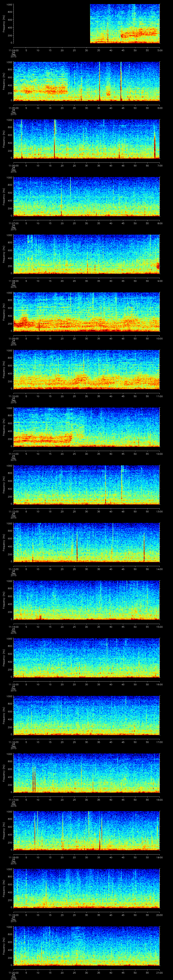Screen dimensions: 173x980
Task: Click the spectrogram panel starting at 11:15:00
Action: pos(87,658)
